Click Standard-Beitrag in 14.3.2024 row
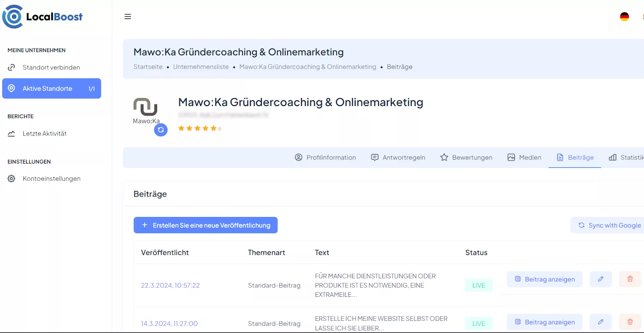Screen dimensions: 644x333 click(274, 324)
